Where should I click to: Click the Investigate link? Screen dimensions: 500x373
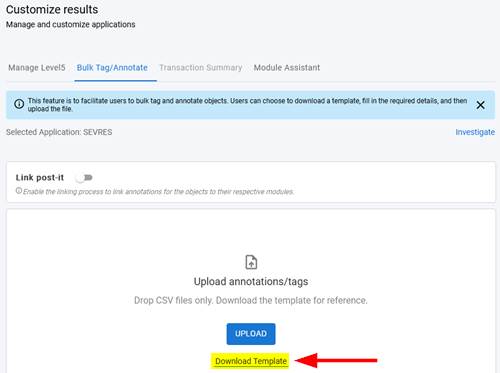tap(475, 132)
